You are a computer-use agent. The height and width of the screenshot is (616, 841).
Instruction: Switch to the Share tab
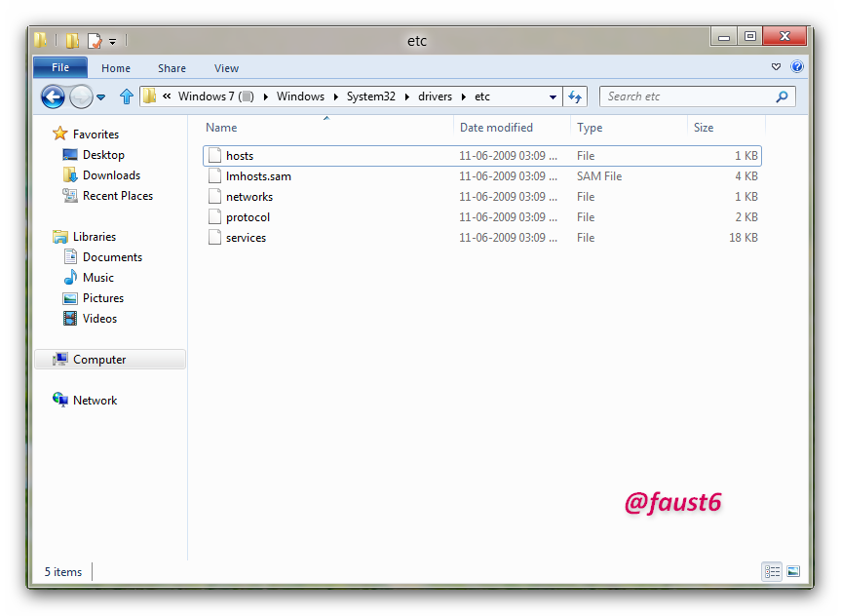(172, 68)
